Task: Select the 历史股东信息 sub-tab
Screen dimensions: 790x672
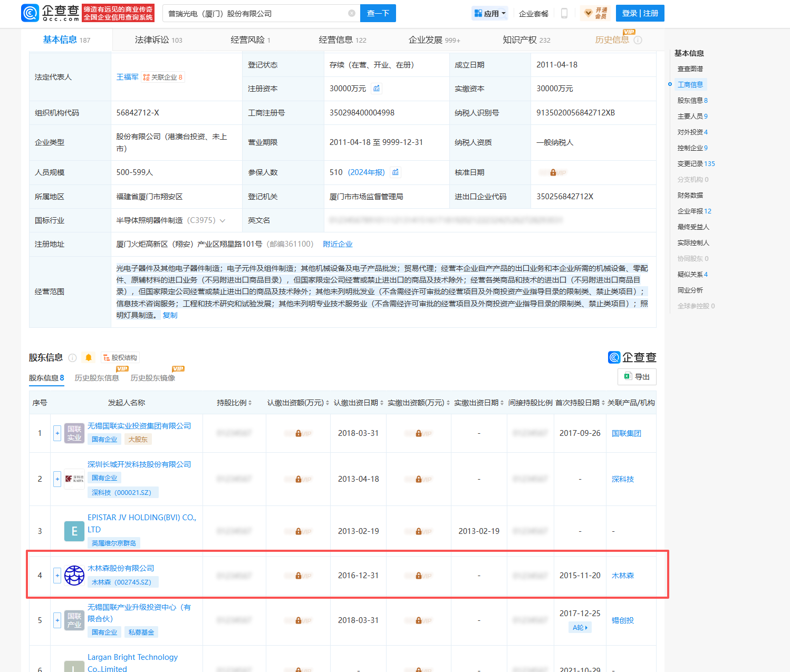Action: click(97, 378)
